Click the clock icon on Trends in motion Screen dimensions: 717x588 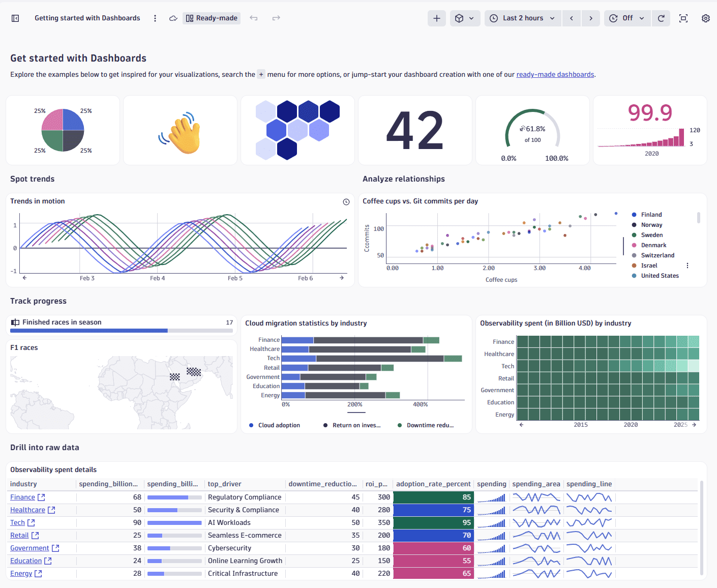coord(346,202)
